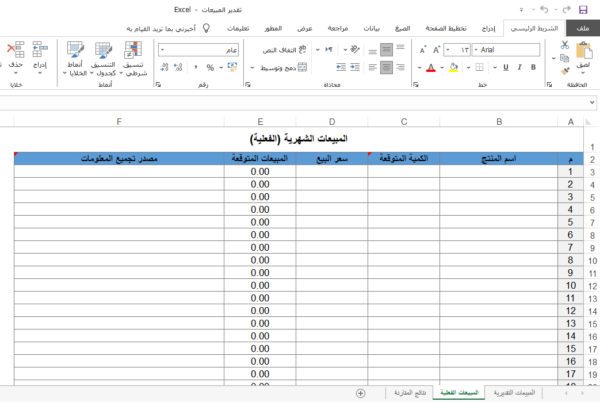Expand the formula bar chevron

pos(592,103)
